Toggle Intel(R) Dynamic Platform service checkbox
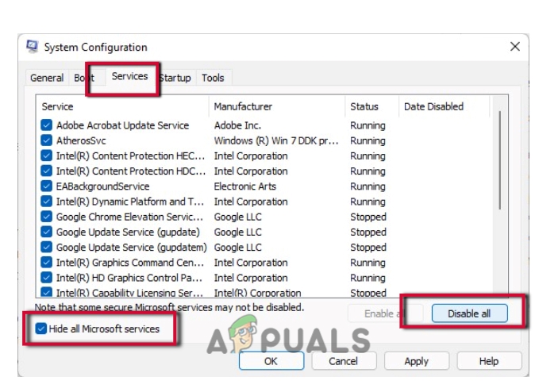The width and height of the screenshot is (535, 392). click(46, 202)
